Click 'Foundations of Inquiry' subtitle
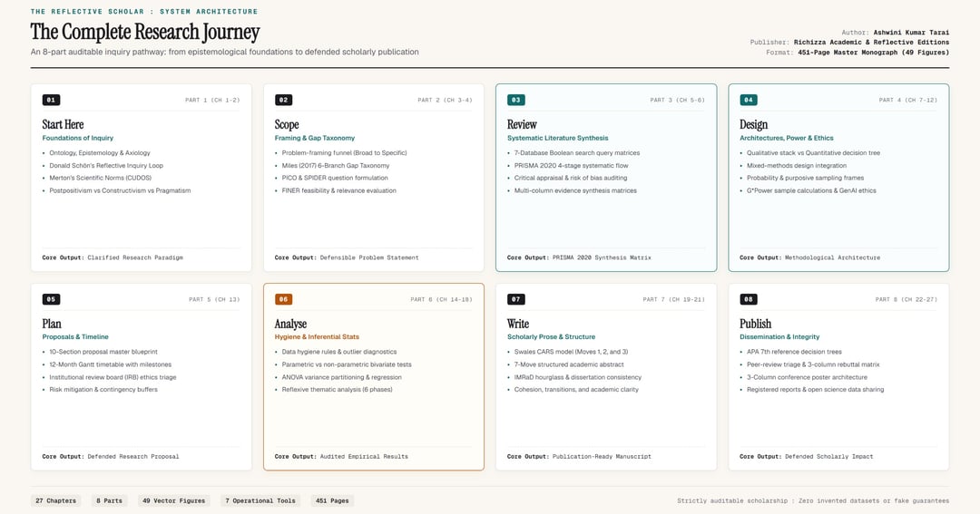980x514 pixels. pyautogui.click(x=78, y=138)
